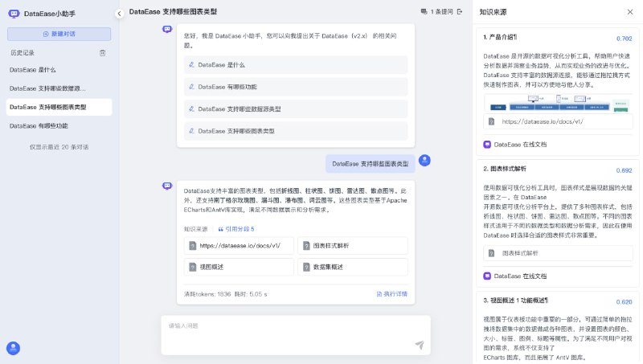
Task: Select the 'DataEase 有哪些功能' history item
Action: coord(39,125)
